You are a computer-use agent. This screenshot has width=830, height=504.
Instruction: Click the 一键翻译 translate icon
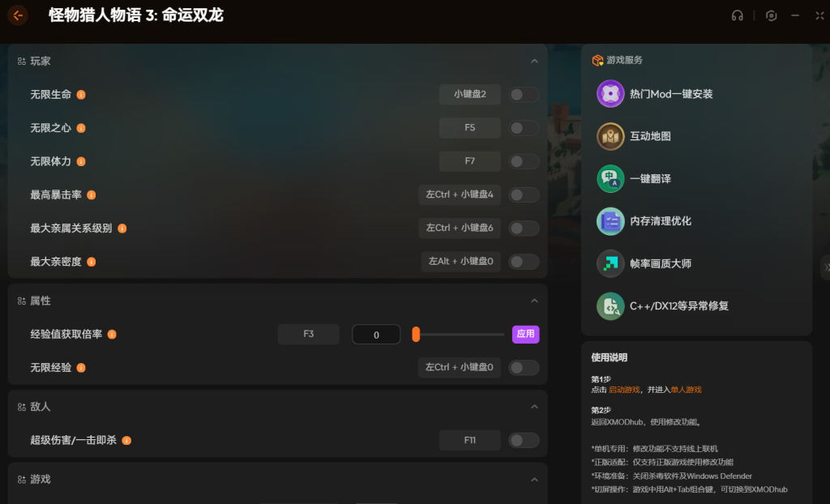click(x=610, y=178)
